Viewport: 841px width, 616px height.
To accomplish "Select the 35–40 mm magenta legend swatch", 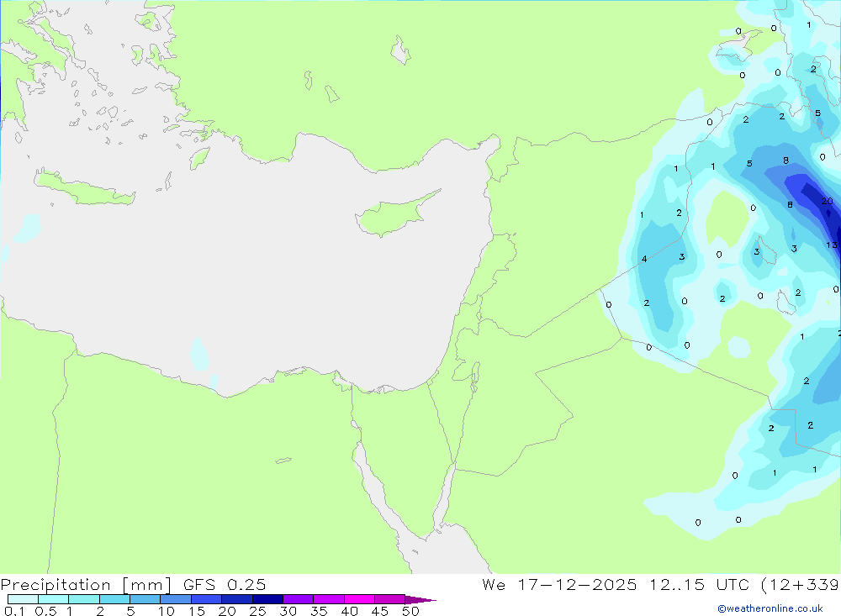I will [329, 599].
